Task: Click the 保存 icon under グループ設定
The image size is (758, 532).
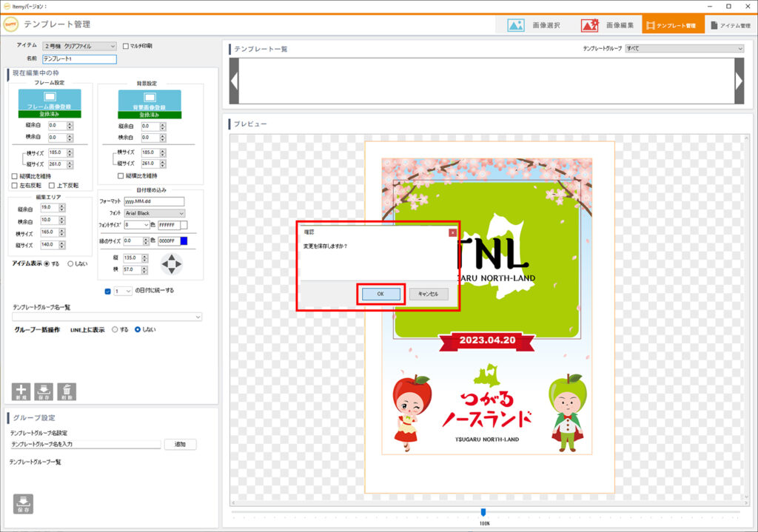Action: [x=22, y=504]
